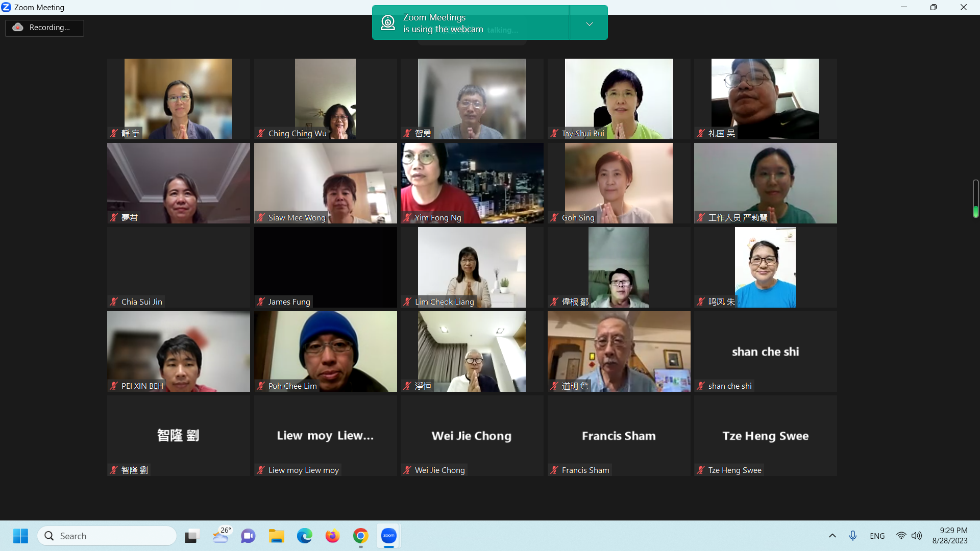Image resolution: width=980 pixels, height=551 pixels.
Task: Open File Explorer from taskbar
Action: pyautogui.click(x=277, y=536)
